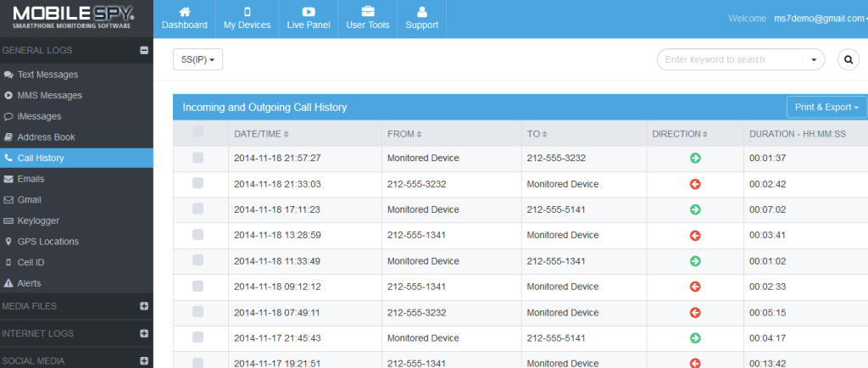The height and width of the screenshot is (368, 868).
Task: Click the magnifier search button
Action: coord(849,59)
